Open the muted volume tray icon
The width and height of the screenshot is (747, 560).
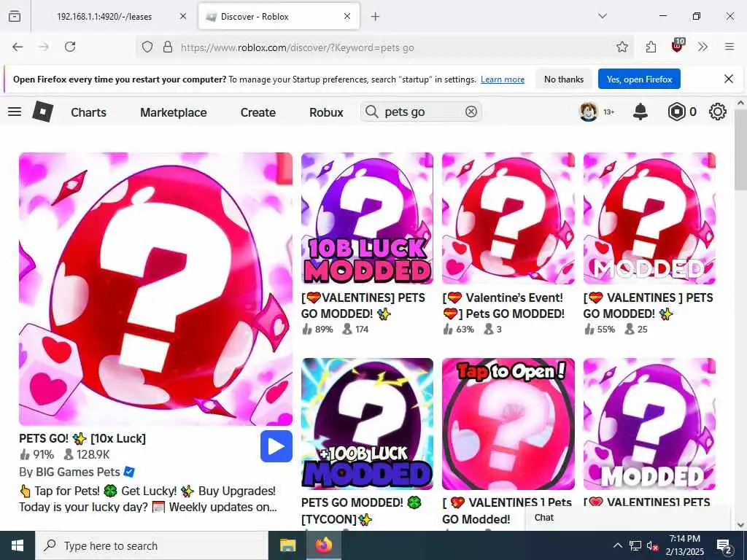652,545
